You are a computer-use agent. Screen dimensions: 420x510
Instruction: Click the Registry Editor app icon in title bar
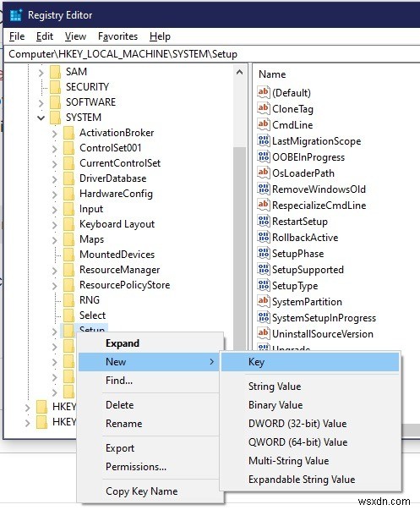16,15
